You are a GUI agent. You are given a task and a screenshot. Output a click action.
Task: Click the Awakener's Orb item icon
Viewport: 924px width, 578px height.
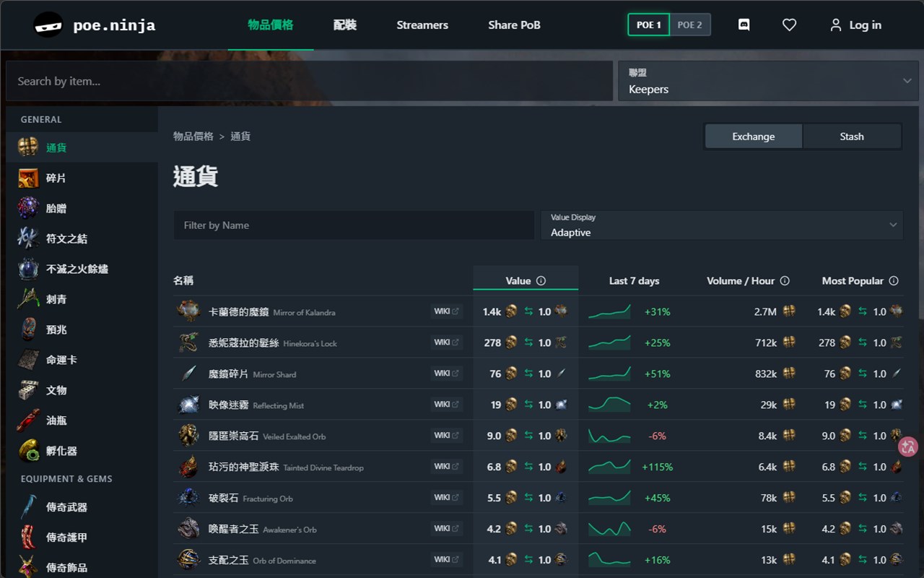[x=188, y=529]
